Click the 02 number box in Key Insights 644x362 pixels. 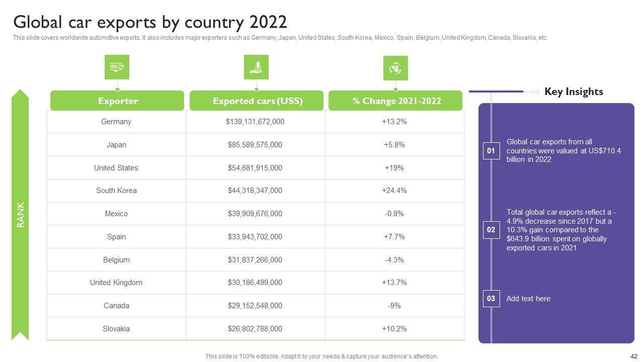click(491, 230)
